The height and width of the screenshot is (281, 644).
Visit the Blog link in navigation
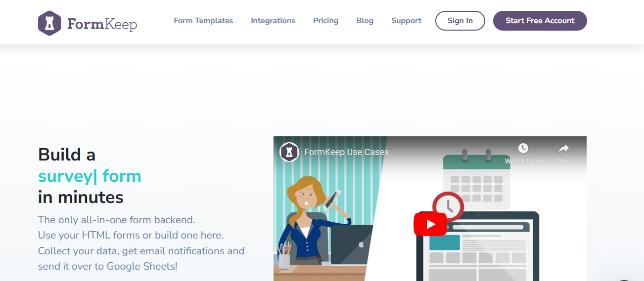tap(365, 21)
